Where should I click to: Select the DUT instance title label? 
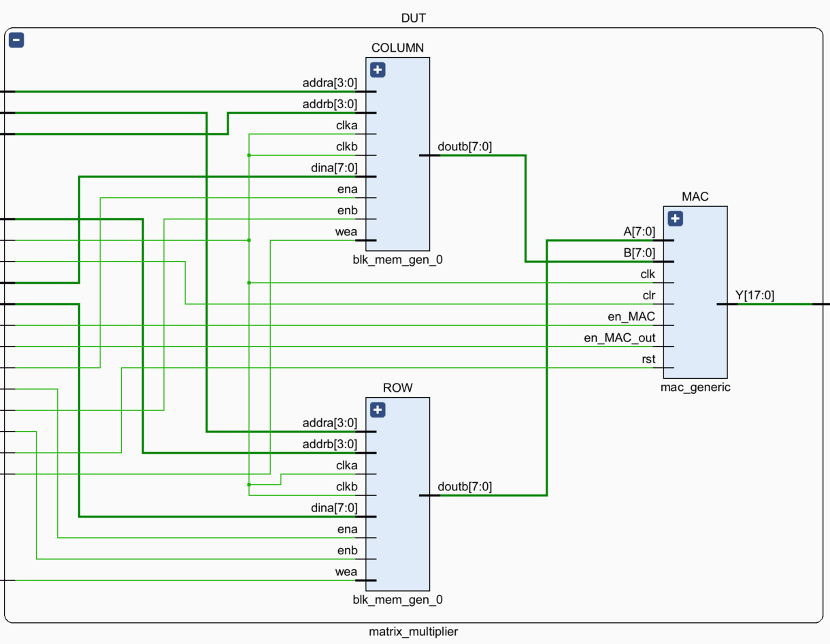point(414,18)
